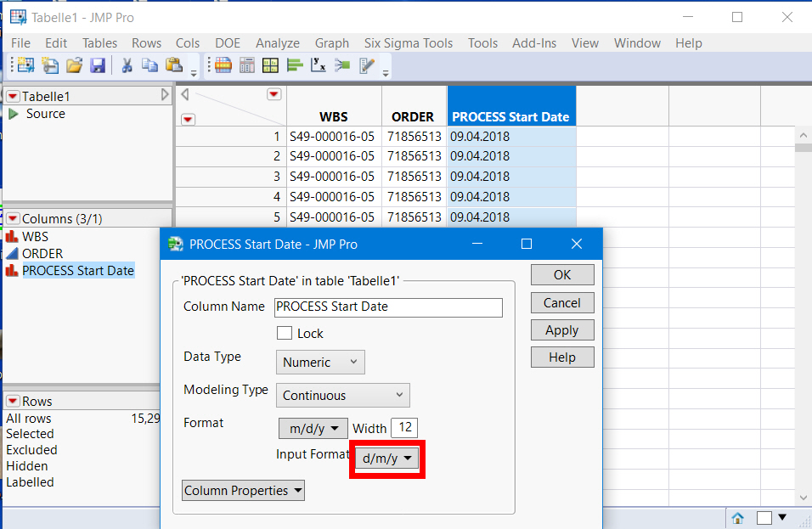The width and height of the screenshot is (812, 529).
Task: Click the Save floppy disk icon
Action: click(x=97, y=65)
